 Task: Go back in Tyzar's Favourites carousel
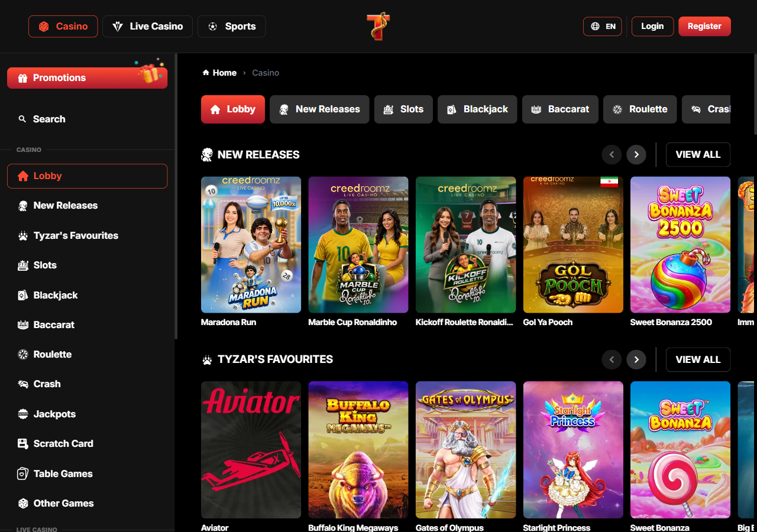pos(612,359)
